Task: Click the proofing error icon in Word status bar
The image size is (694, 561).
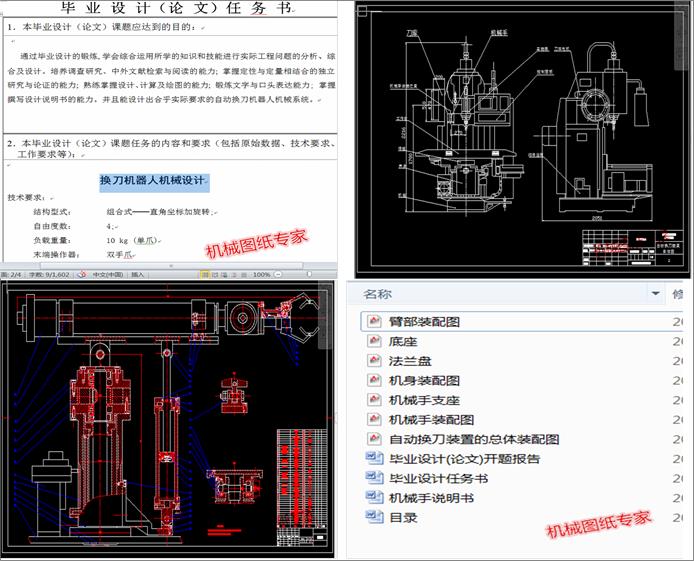Action: 82,275
